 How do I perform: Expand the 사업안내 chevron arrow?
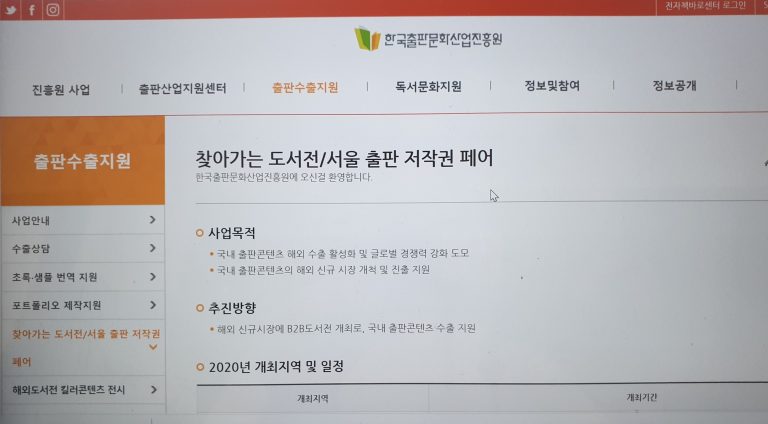(153, 220)
